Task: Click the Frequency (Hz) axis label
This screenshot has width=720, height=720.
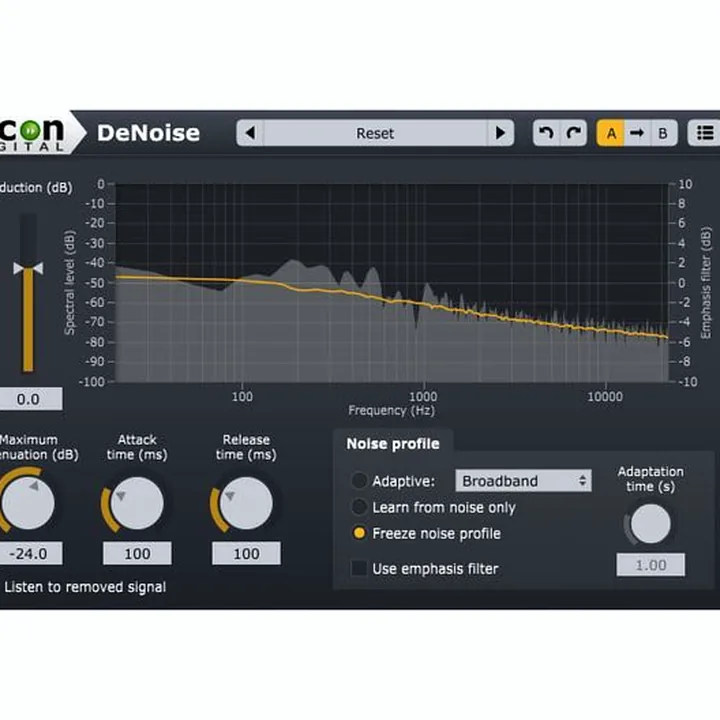Action: coord(391,410)
